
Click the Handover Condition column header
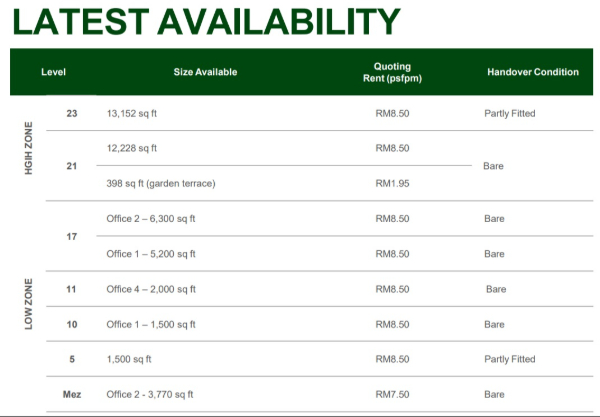532,72
